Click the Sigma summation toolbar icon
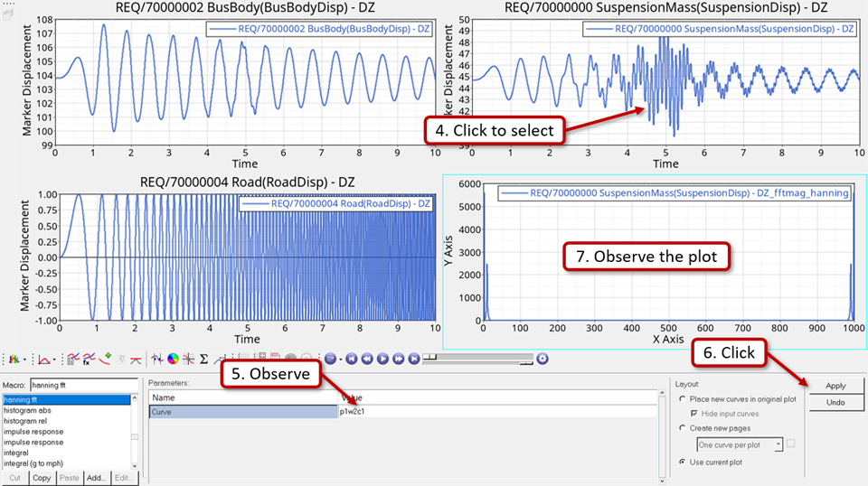This screenshot has height=486, width=868. click(x=203, y=359)
